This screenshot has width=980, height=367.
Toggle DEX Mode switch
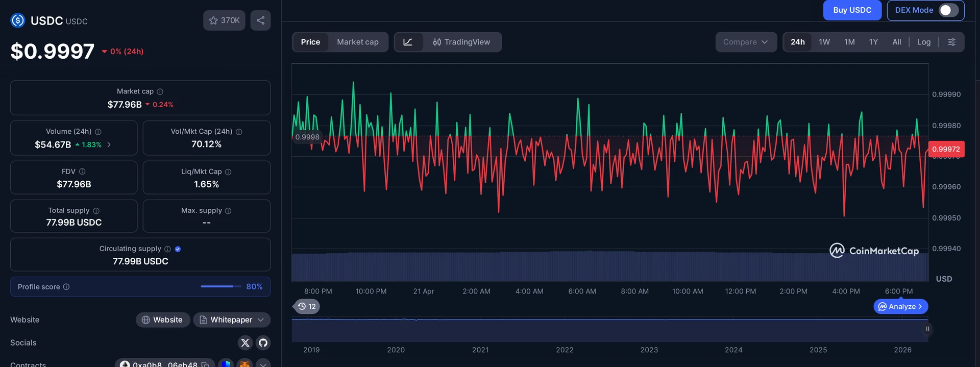click(948, 10)
